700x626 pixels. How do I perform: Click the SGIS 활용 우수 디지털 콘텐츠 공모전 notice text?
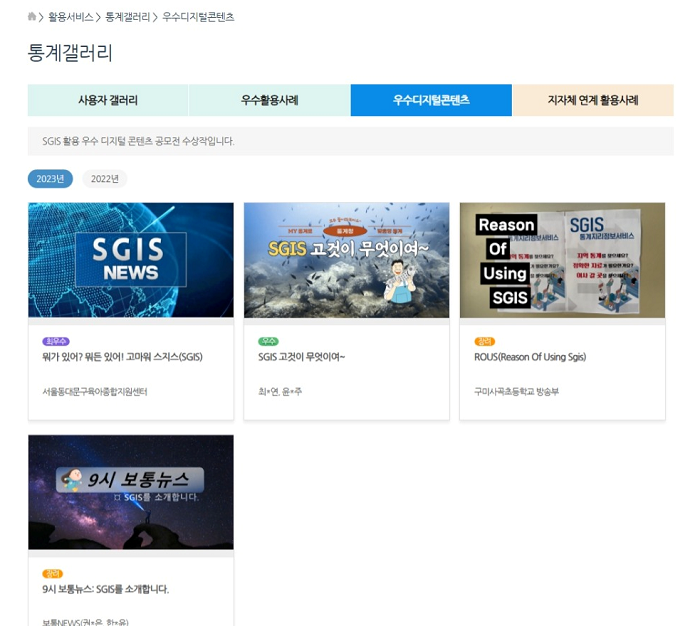tap(138, 141)
